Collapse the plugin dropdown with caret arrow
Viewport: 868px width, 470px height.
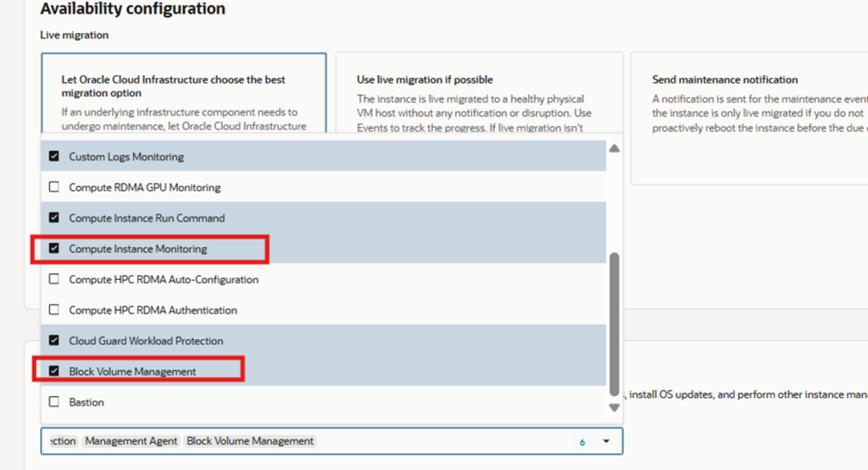[606, 442]
